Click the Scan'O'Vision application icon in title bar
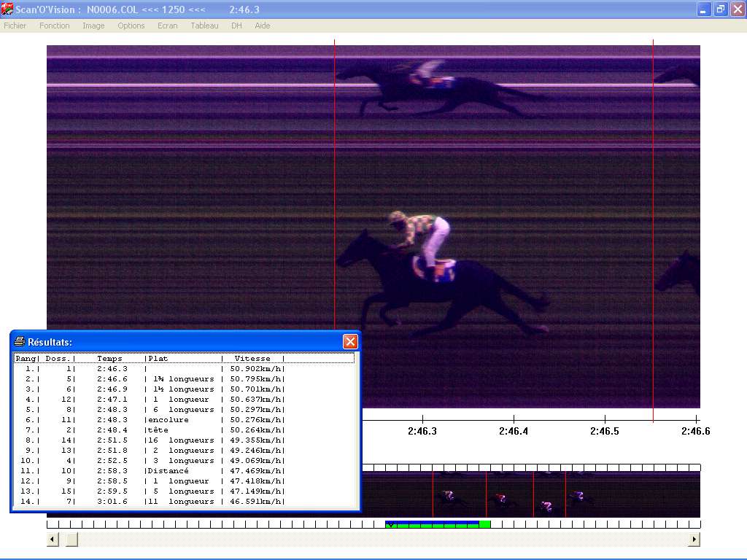Screen dimensions: 747x560 (7, 9)
